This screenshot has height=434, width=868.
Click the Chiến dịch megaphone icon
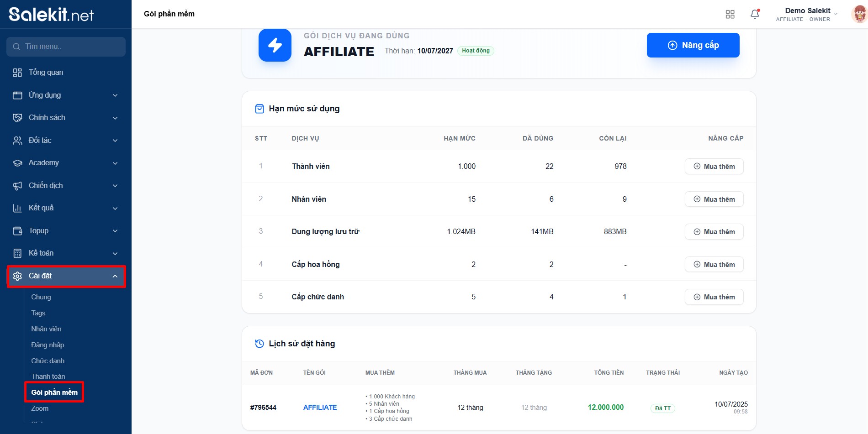[17, 186]
